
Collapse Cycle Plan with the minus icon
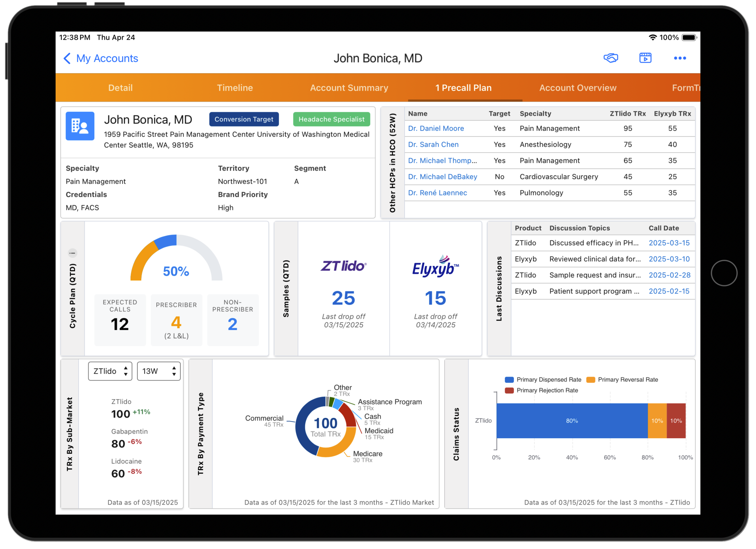[x=72, y=253]
